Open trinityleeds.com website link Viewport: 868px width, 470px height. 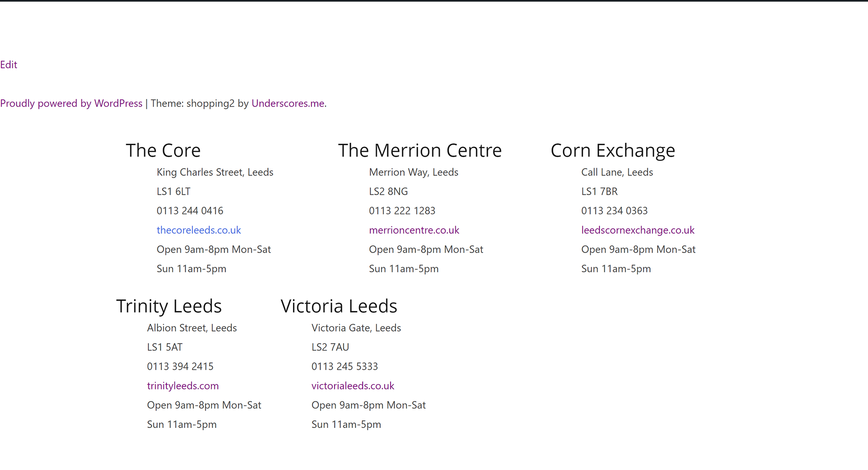(x=183, y=386)
